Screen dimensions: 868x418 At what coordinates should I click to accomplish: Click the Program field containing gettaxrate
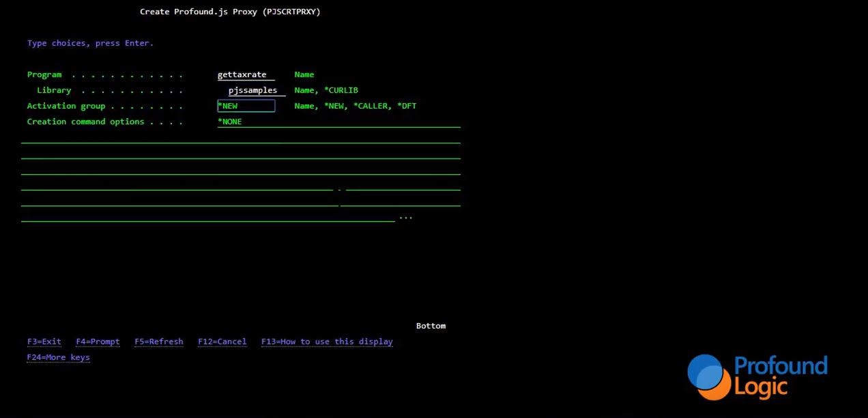[246, 74]
